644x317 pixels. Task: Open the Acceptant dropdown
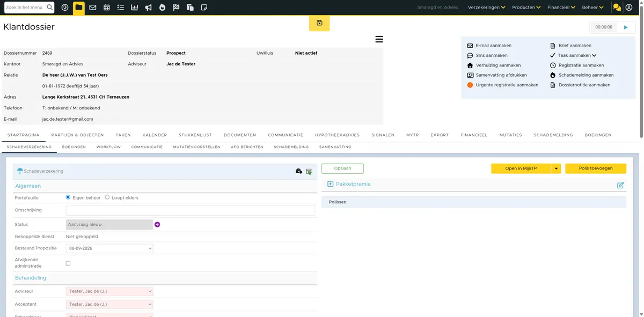(109, 305)
